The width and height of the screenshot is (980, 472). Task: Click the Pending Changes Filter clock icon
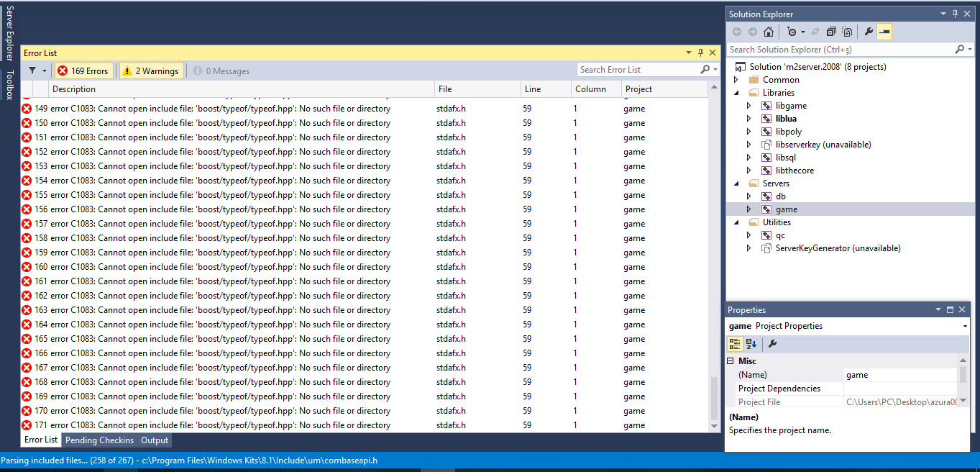point(791,32)
